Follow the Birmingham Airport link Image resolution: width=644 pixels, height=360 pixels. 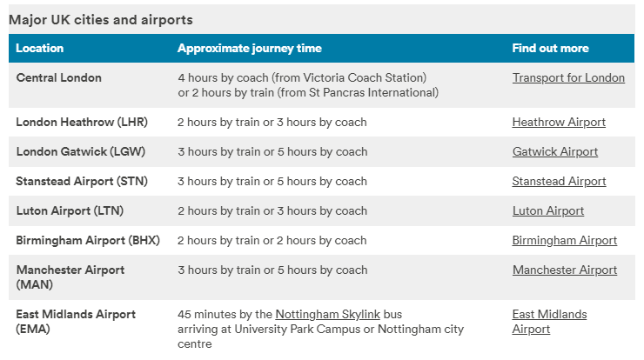pos(564,240)
